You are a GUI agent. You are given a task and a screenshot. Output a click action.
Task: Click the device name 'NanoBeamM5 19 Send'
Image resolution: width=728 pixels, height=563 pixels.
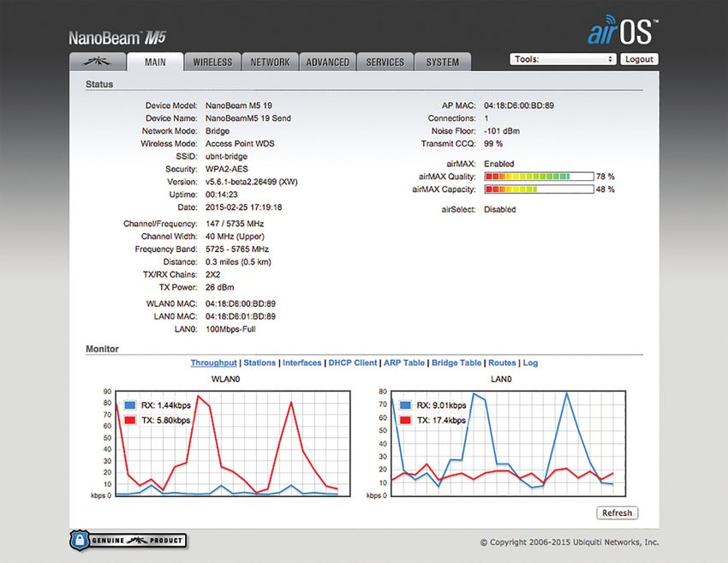click(248, 118)
